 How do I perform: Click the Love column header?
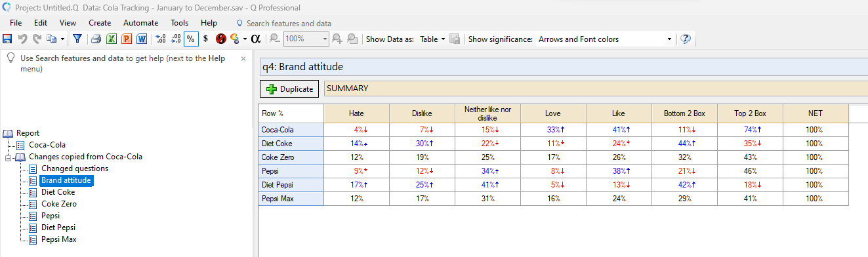(553, 113)
